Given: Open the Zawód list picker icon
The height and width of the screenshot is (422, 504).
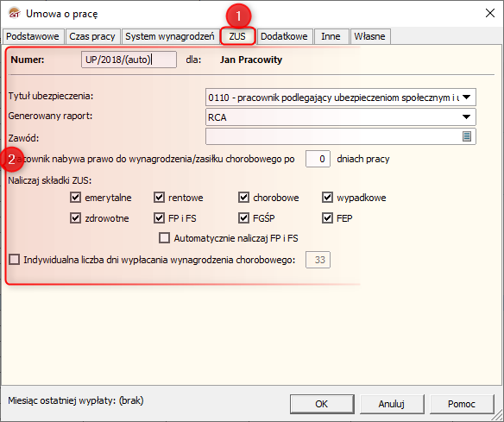Looking at the screenshot, I should 467,136.
